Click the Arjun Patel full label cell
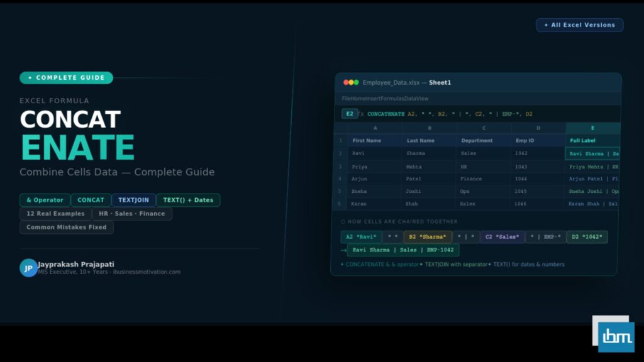 tap(592, 179)
